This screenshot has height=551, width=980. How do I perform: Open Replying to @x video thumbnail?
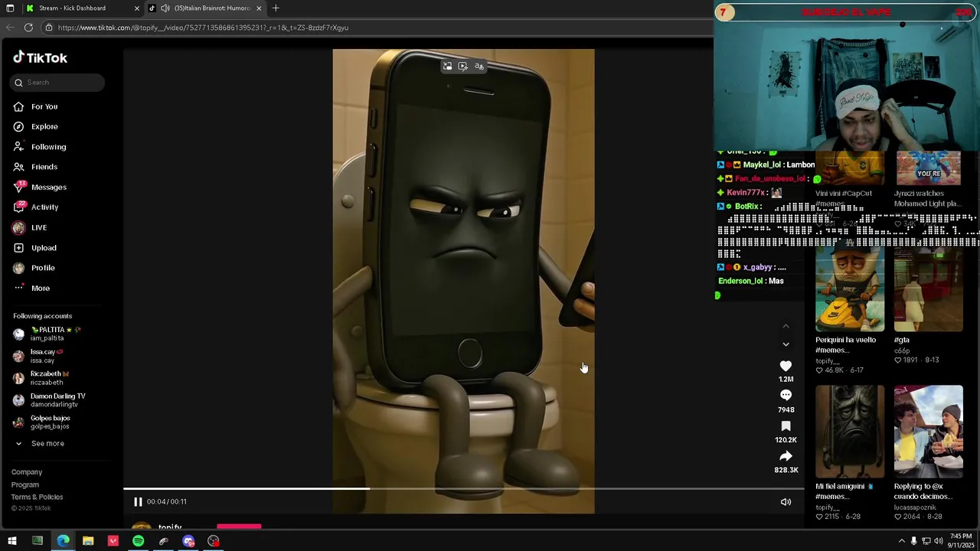pos(928,432)
